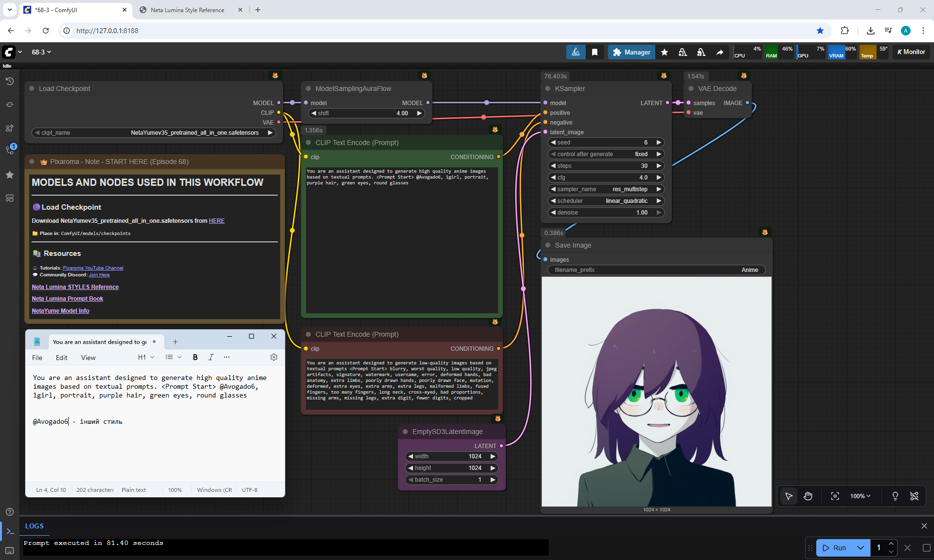
Task: Click the generated anime image preview
Action: pyautogui.click(x=656, y=392)
